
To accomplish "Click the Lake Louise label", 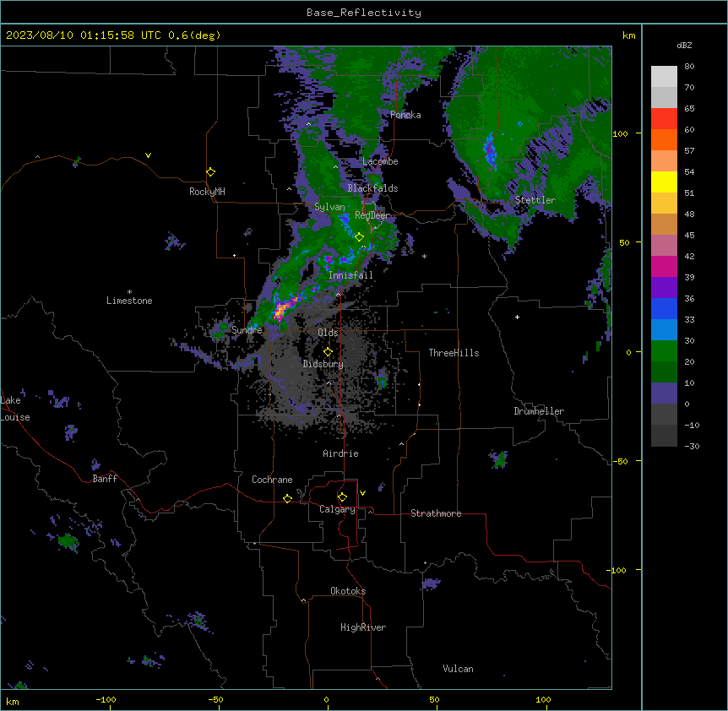I will point(15,409).
